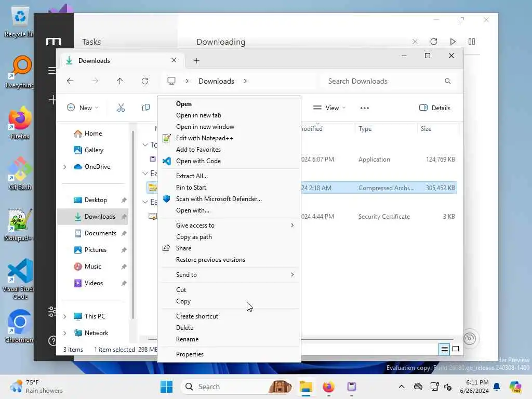Viewport: 532px width, 399px height.
Task: Click the File Explorer taskbar icon
Action: (305, 387)
